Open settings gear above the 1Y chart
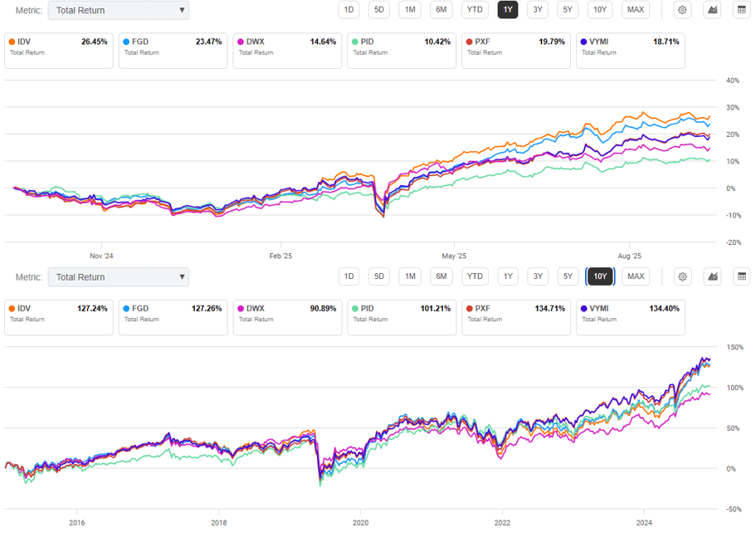Screen dimensions: 756x538 click(x=682, y=10)
